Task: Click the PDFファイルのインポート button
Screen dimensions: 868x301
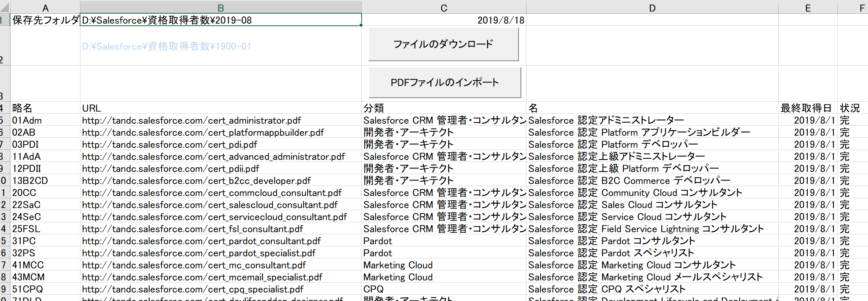Action: pyautogui.click(x=445, y=82)
